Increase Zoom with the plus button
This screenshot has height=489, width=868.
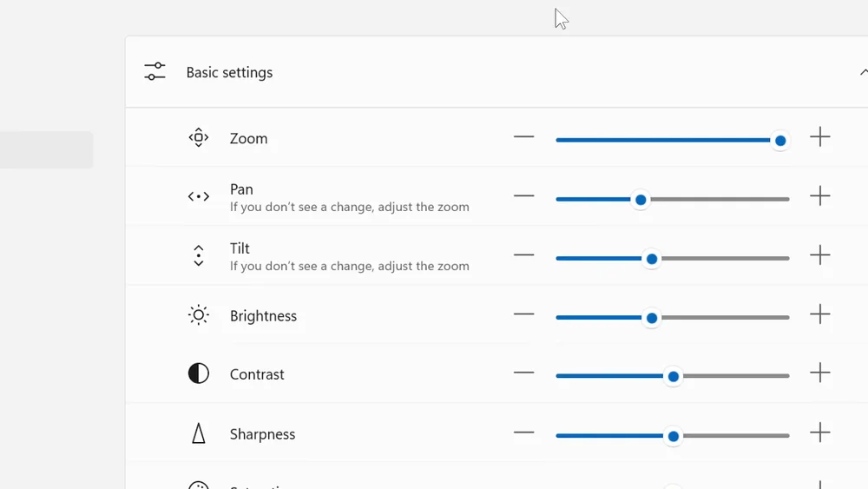click(820, 137)
